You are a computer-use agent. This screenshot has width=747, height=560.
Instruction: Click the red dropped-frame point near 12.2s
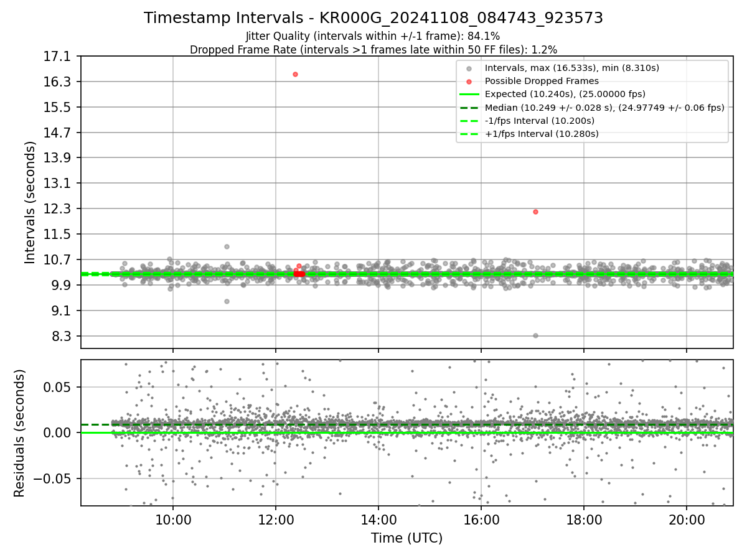(535, 212)
